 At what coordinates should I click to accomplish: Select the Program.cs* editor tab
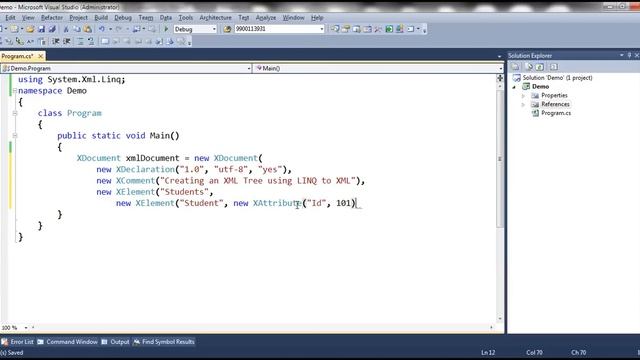pyautogui.click(x=17, y=56)
